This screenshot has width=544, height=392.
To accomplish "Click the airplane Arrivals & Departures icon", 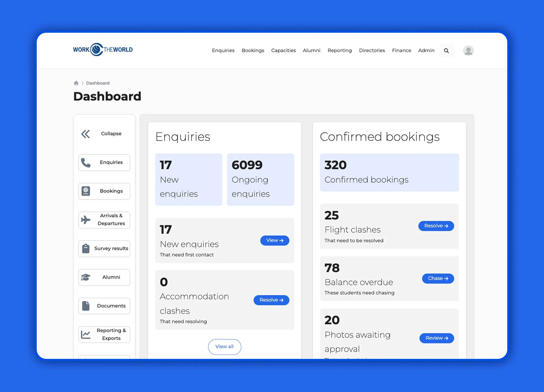I will tap(86, 220).
